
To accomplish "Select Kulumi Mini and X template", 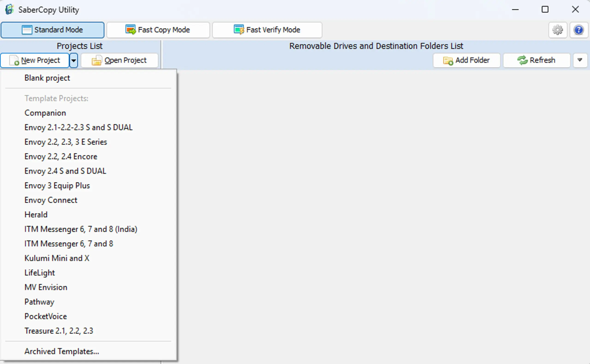I will tap(88, 258).
